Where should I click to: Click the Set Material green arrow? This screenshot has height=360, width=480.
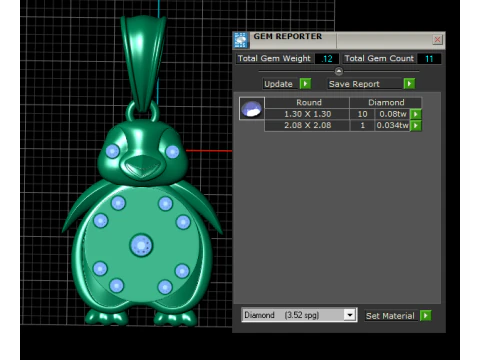[x=426, y=315]
